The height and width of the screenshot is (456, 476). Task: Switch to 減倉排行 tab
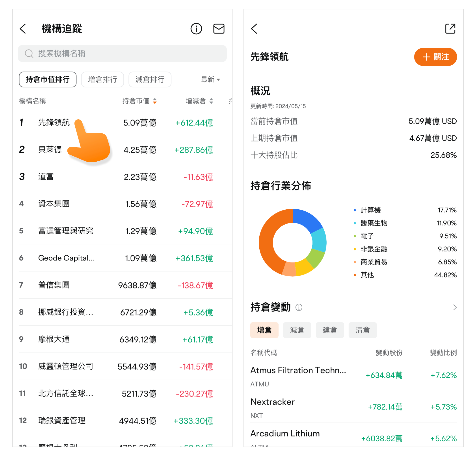coord(150,79)
